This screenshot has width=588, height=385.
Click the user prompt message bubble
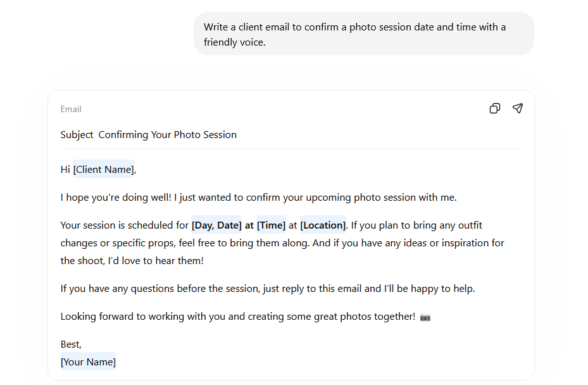[x=363, y=34]
